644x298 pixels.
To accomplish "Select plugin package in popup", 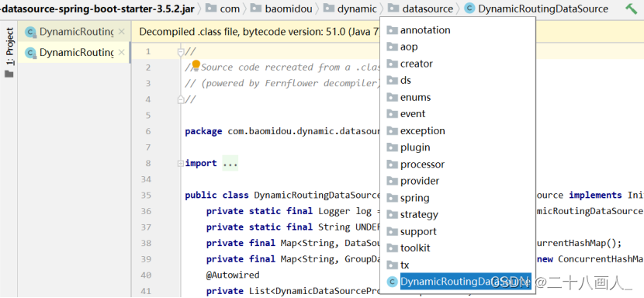I will pyautogui.click(x=458, y=147).
